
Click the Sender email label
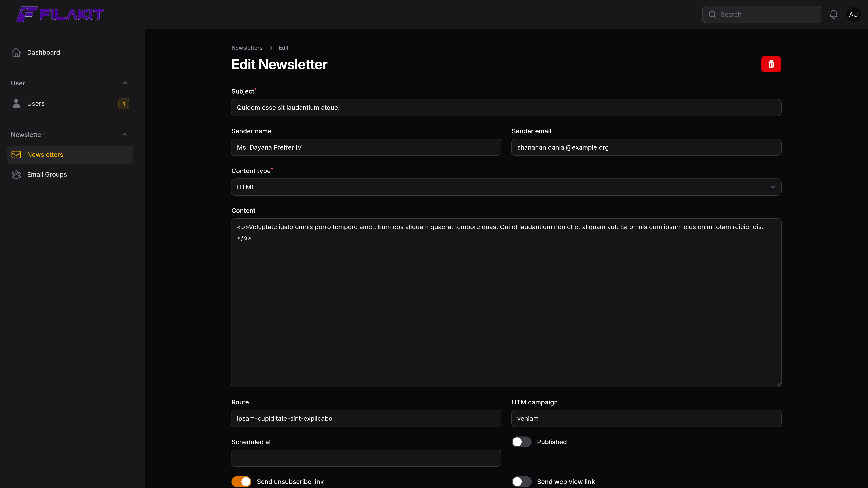point(531,131)
